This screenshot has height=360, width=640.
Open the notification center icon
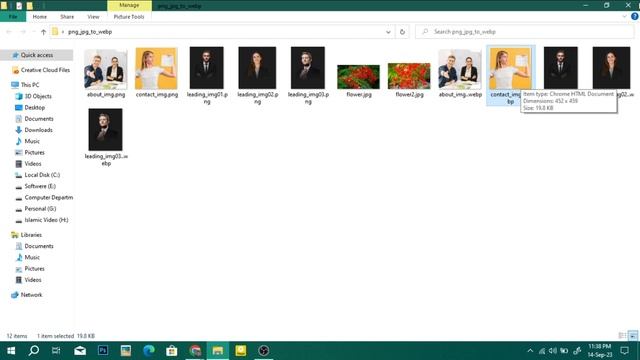(624, 351)
